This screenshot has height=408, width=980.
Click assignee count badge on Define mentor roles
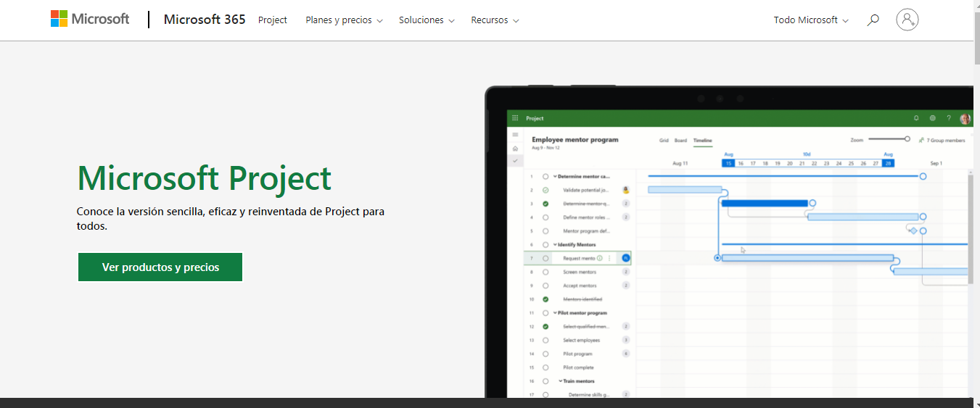(626, 217)
